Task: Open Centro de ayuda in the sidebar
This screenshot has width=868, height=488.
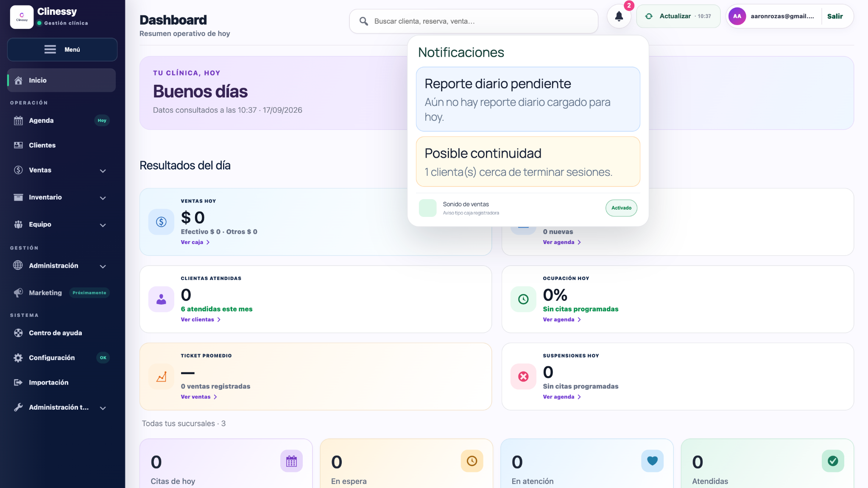Action: (x=61, y=333)
